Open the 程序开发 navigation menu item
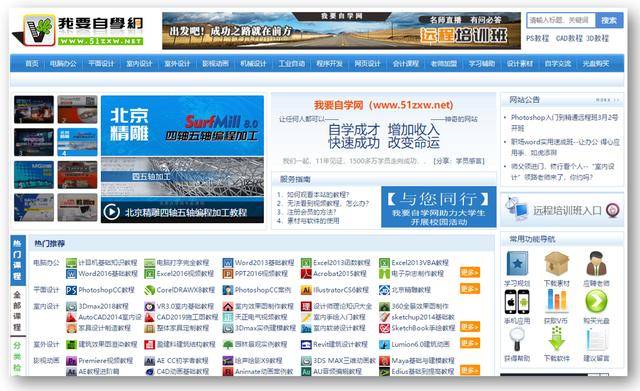Image resolution: width=640 pixels, height=391 pixels. pyautogui.click(x=329, y=64)
